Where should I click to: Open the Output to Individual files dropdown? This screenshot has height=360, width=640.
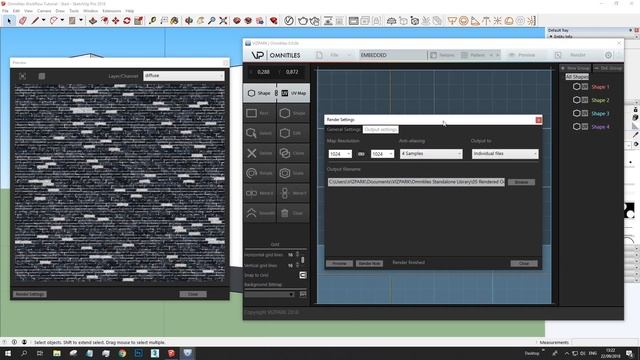click(x=505, y=154)
